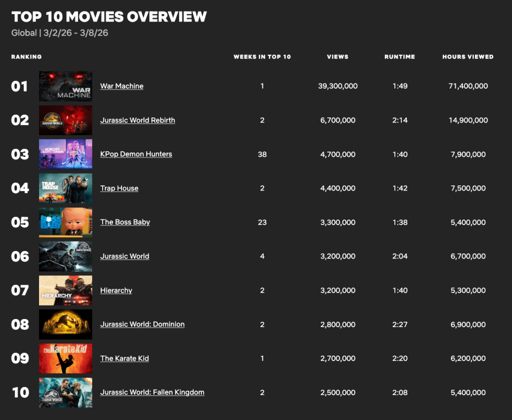Open The Karate Kid movie link
The image size is (512, 420).
(x=125, y=358)
